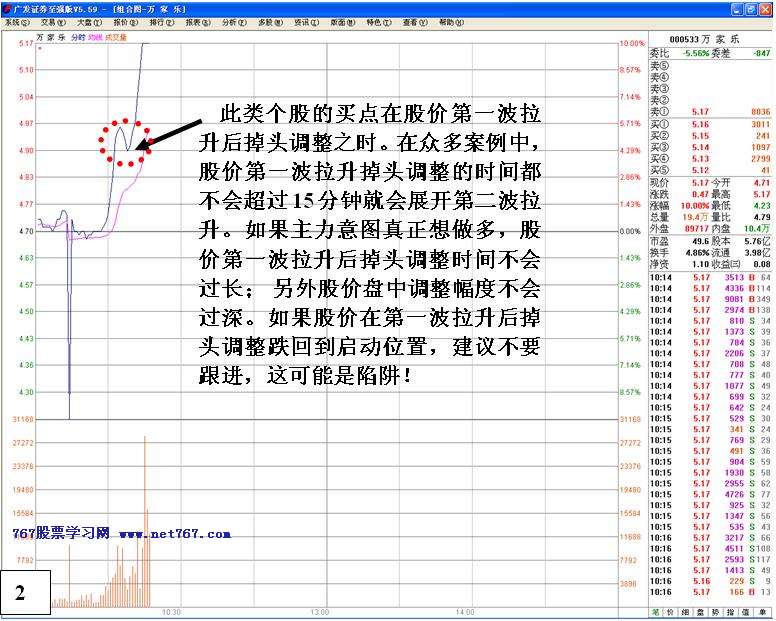Screen dimensions: 776x621
Task: Click the www.net767.com link
Action: click(166, 534)
